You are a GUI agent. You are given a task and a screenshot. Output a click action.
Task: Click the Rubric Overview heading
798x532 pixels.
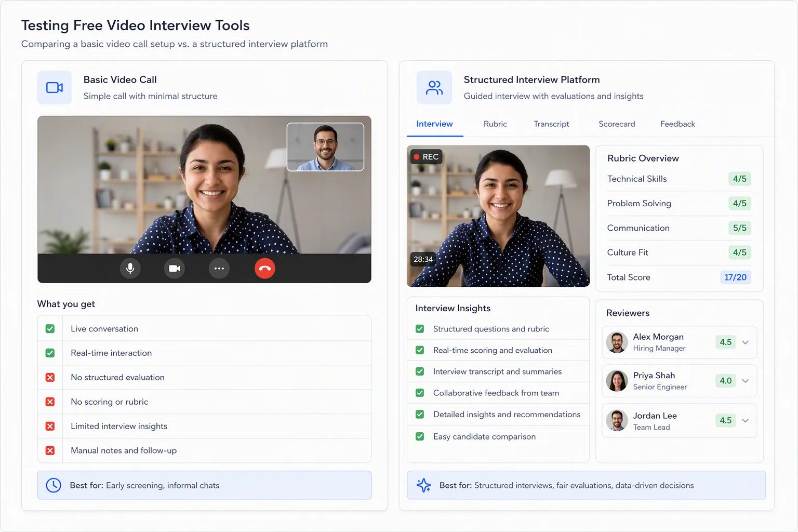pyautogui.click(x=643, y=158)
